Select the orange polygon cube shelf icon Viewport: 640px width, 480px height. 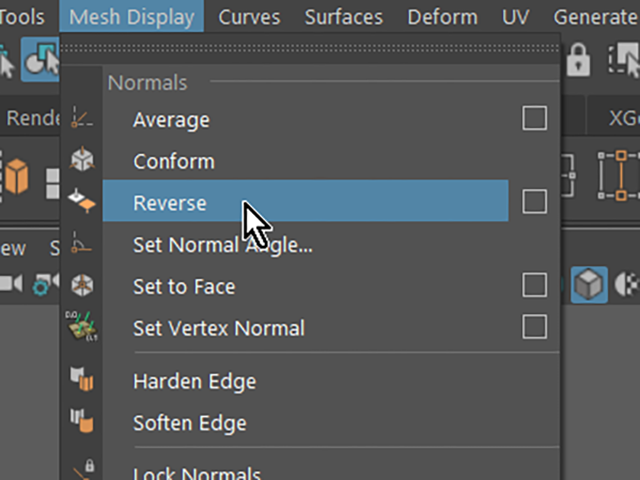pyautogui.click(x=17, y=176)
